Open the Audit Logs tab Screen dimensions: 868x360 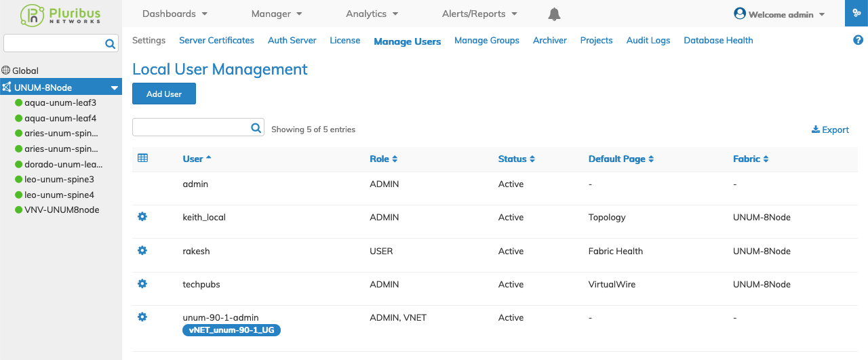pyautogui.click(x=648, y=41)
